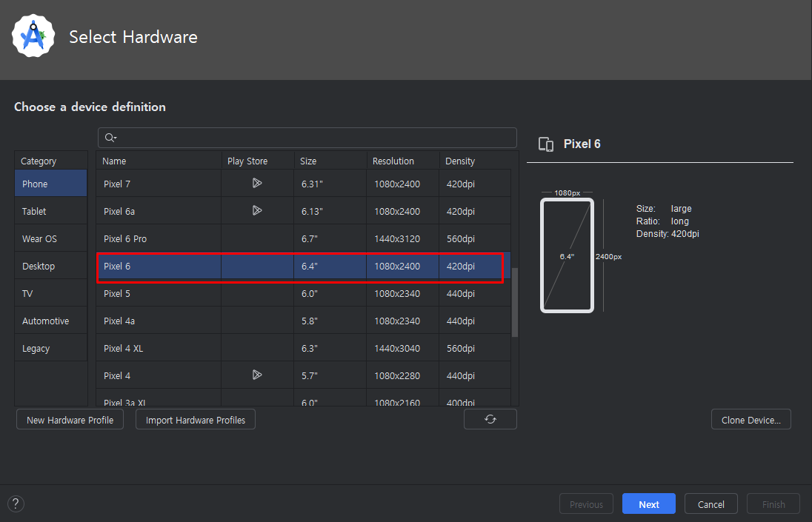This screenshot has height=522, width=812.
Task: Click the 5.7" size cell
Action: point(330,375)
